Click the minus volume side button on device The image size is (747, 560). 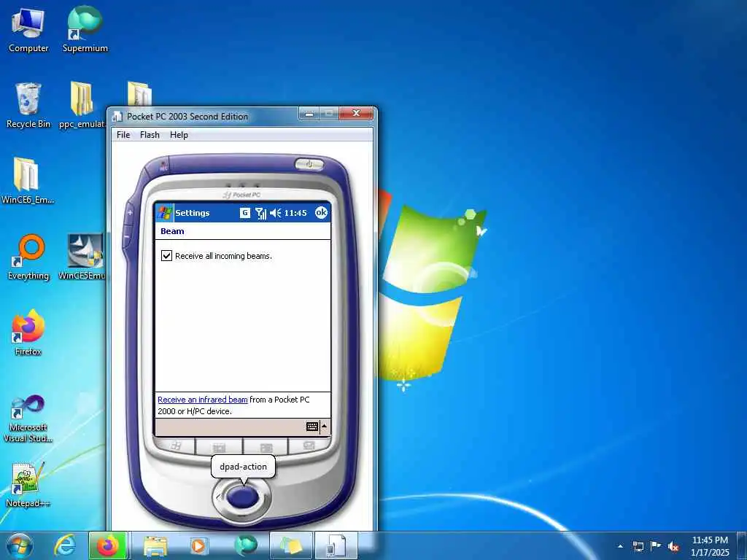click(127, 236)
